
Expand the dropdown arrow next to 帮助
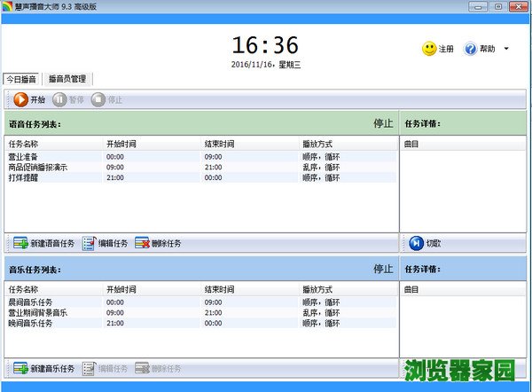click(x=506, y=49)
